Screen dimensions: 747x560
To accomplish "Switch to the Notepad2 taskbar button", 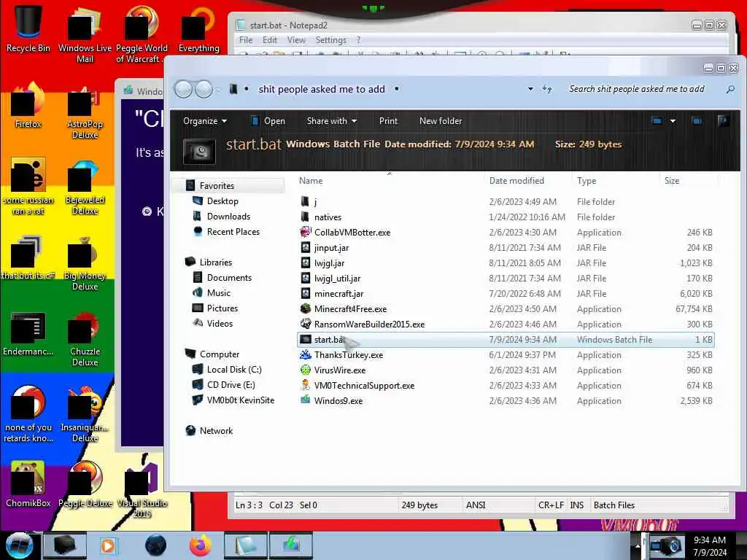I will coord(247,545).
